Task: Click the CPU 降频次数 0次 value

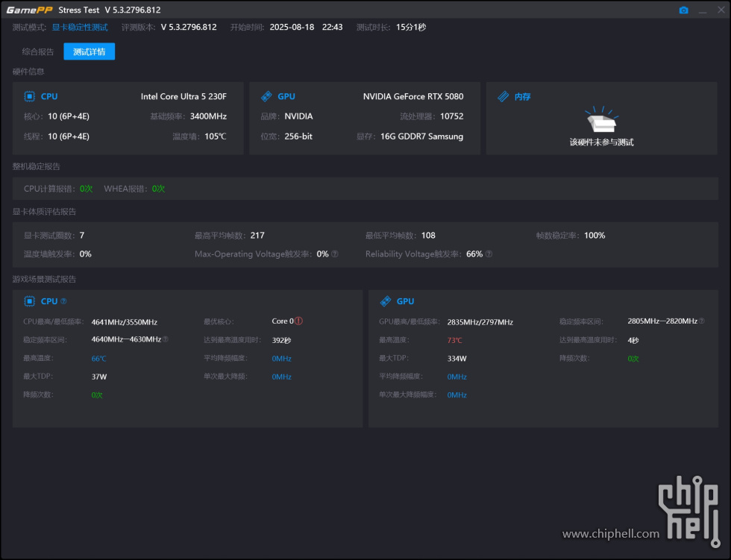Action: 97,395
